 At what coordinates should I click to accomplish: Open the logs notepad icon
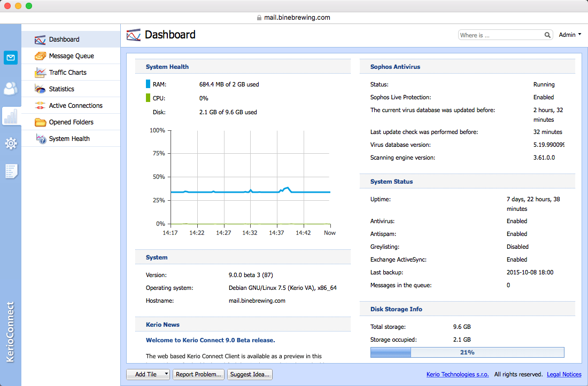pos(11,171)
